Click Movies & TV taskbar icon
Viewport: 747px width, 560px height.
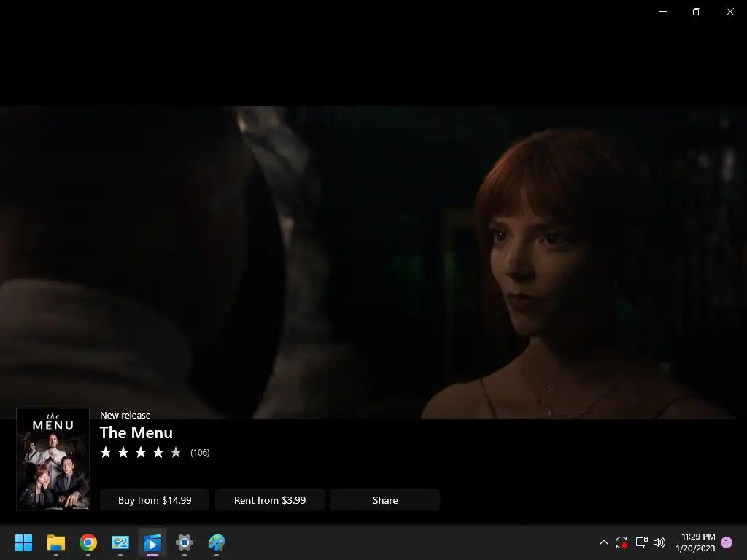[x=152, y=542]
